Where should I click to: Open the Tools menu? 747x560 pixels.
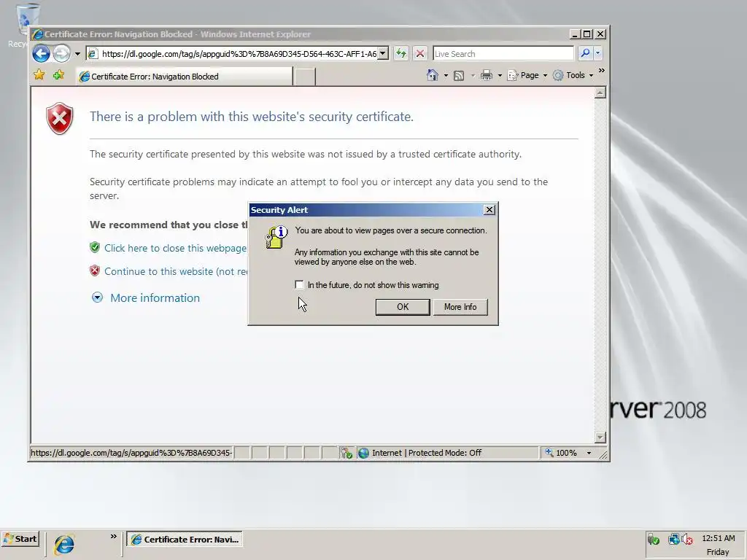573,75
